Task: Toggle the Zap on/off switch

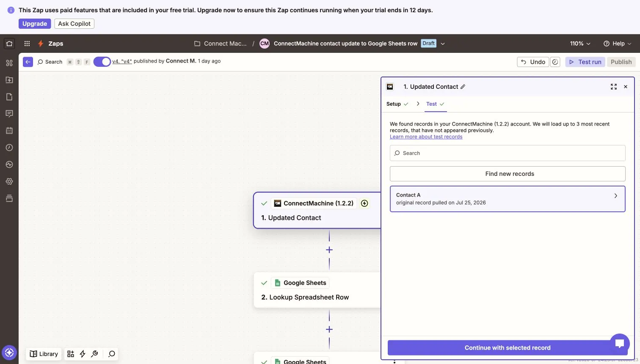Action: [102, 62]
